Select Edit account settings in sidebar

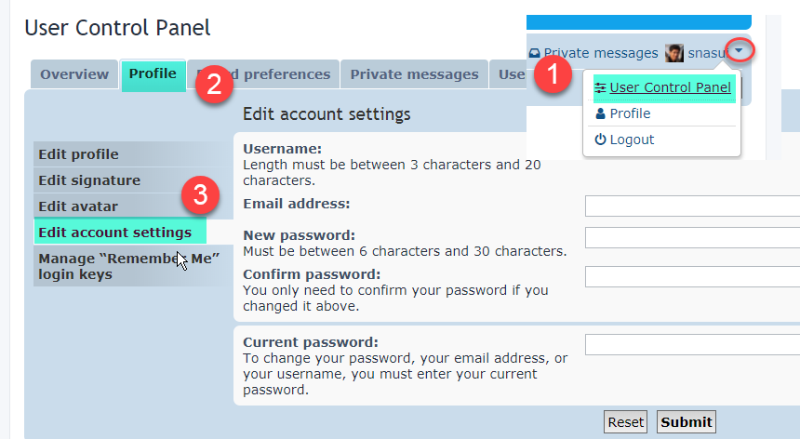click(115, 232)
